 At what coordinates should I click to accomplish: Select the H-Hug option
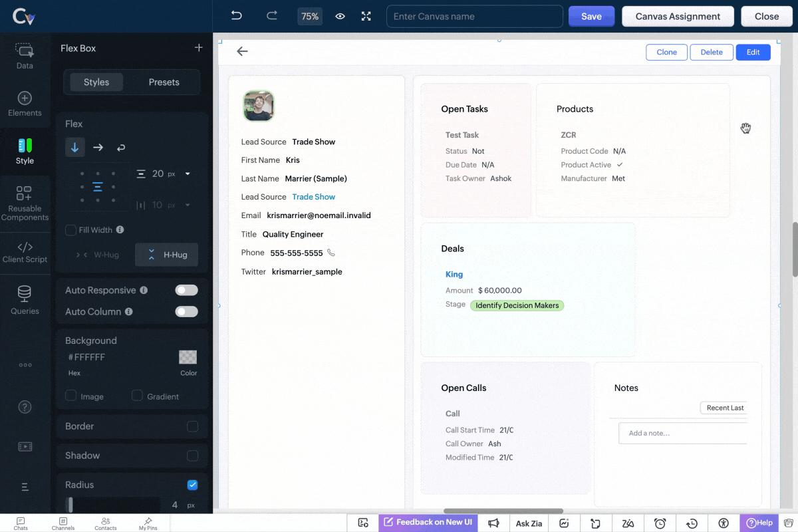167,255
